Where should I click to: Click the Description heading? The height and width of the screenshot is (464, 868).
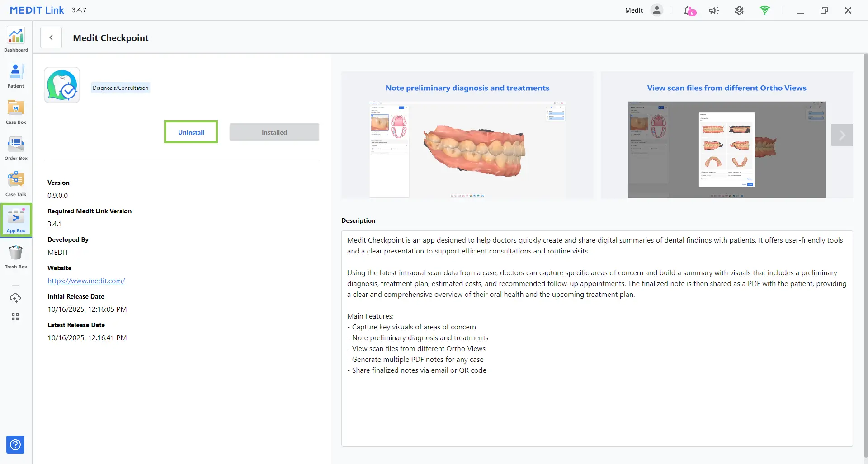click(358, 220)
